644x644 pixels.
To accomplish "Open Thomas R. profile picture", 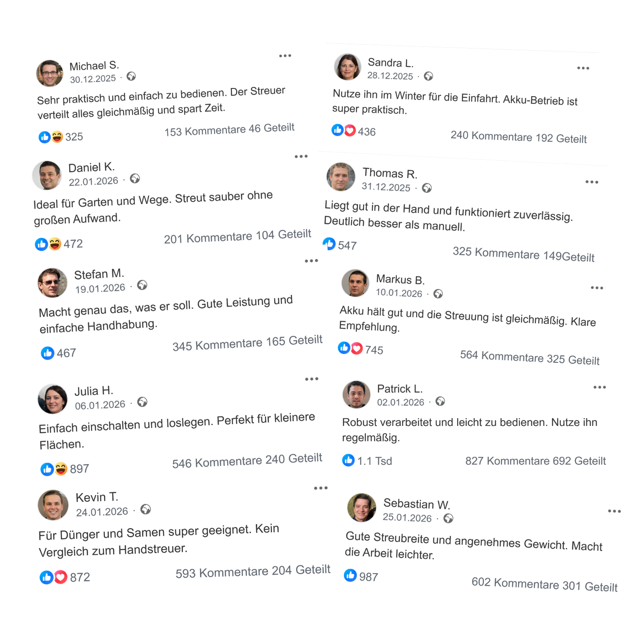I will pos(340,176).
